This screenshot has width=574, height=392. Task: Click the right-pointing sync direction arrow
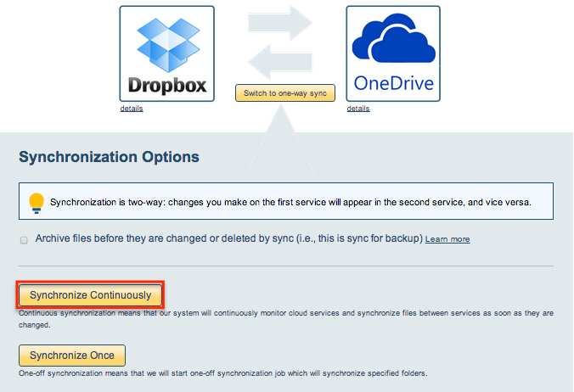pos(280,23)
